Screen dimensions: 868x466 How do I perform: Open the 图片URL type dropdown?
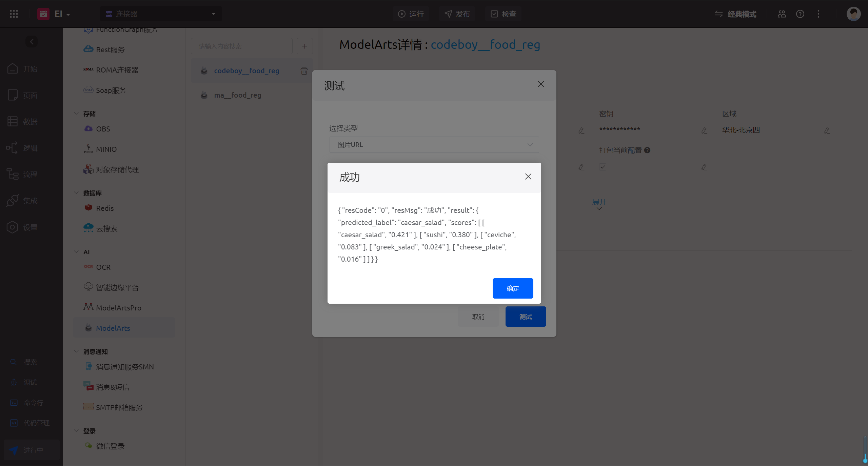[x=434, y=145]
